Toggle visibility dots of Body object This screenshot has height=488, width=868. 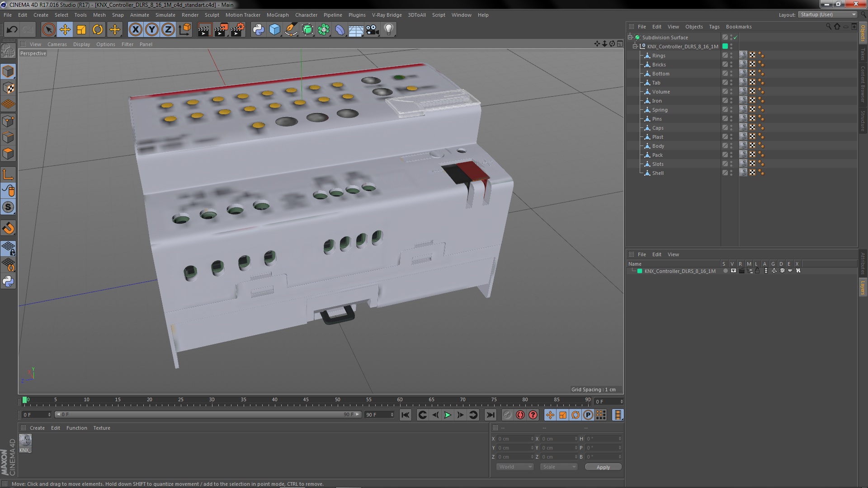pos(731,146)
